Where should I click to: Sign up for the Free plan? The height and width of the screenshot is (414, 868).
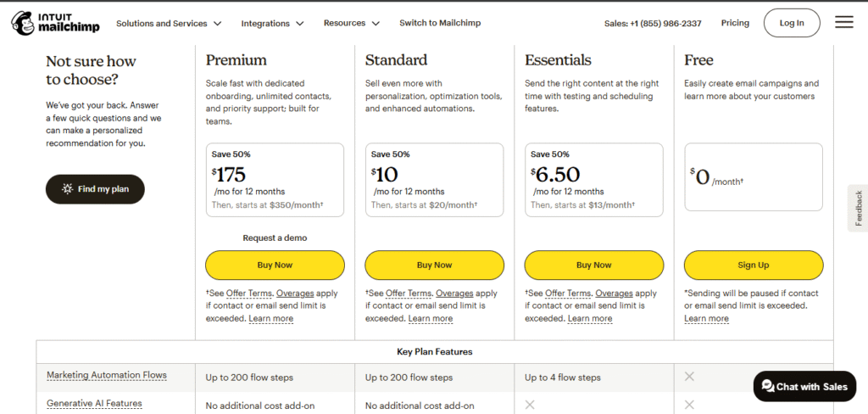coord(753,265)
